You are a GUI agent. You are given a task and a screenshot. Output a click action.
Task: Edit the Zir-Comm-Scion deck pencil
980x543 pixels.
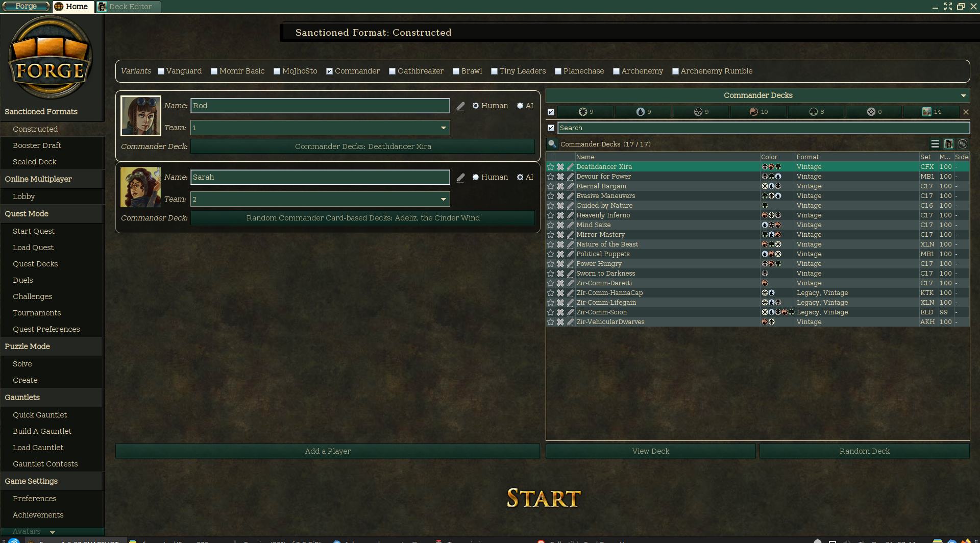(x=570, y=312)
